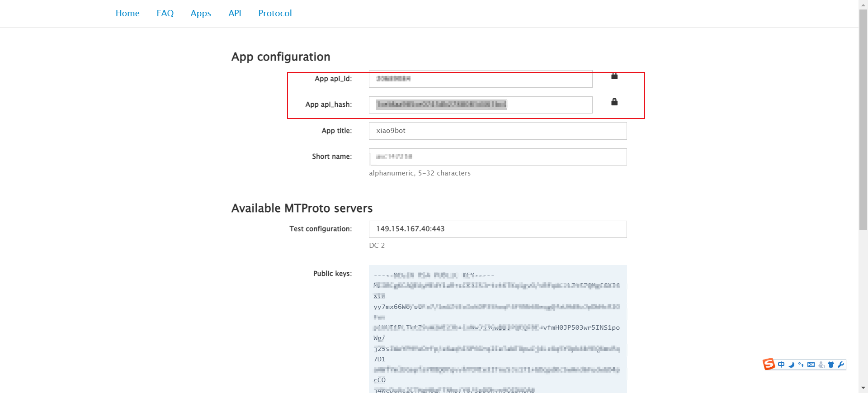
Task: Click the lock icon beside App api_id
Action: point(614,76)
